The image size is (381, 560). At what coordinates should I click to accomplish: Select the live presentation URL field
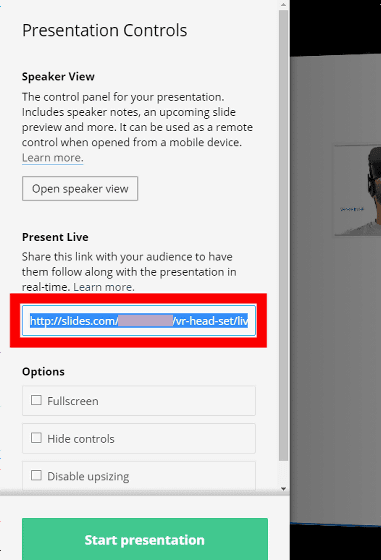coord(139,320)
